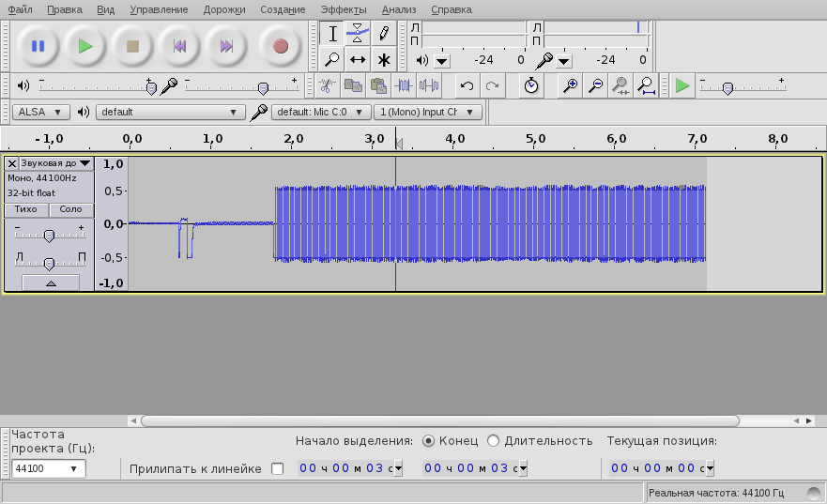Skip to end of the track
Screen dimensions: 827x504
click(227, 46)
